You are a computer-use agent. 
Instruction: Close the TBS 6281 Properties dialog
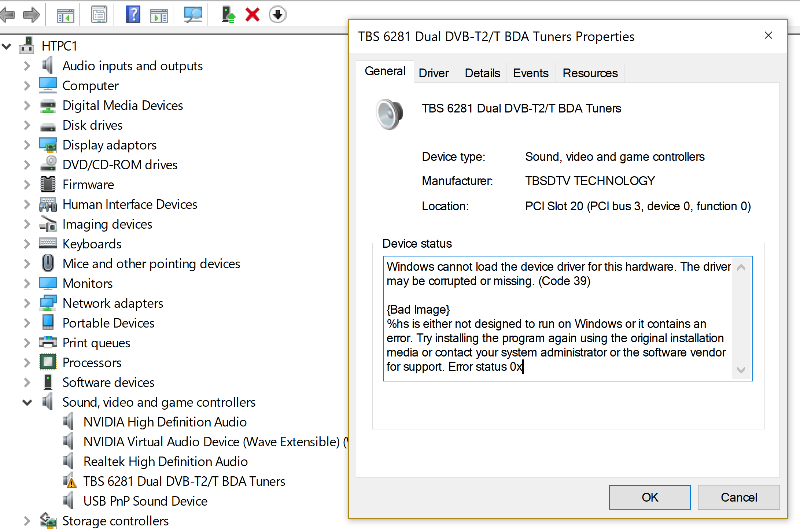768,36
